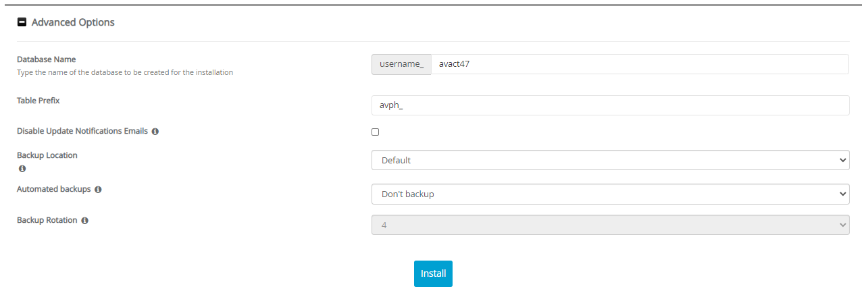
Task: Click the Disable Update Notifications Emails label
Action: coord(82,131)
